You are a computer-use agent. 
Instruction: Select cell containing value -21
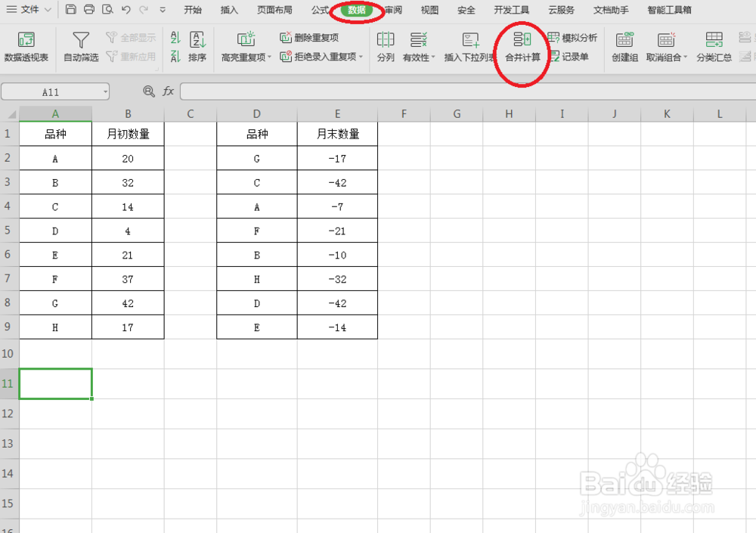click(x=337, y=231)
